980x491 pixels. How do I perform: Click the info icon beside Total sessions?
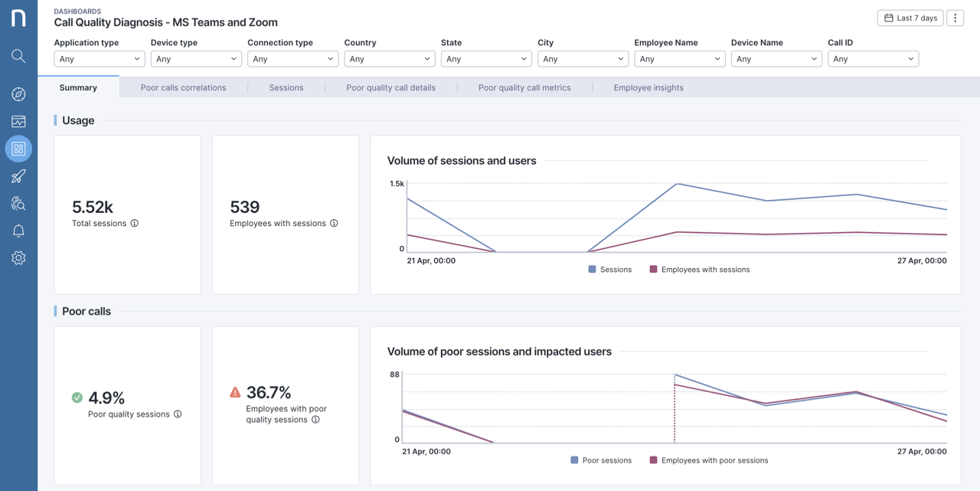[x=135, y=224]
